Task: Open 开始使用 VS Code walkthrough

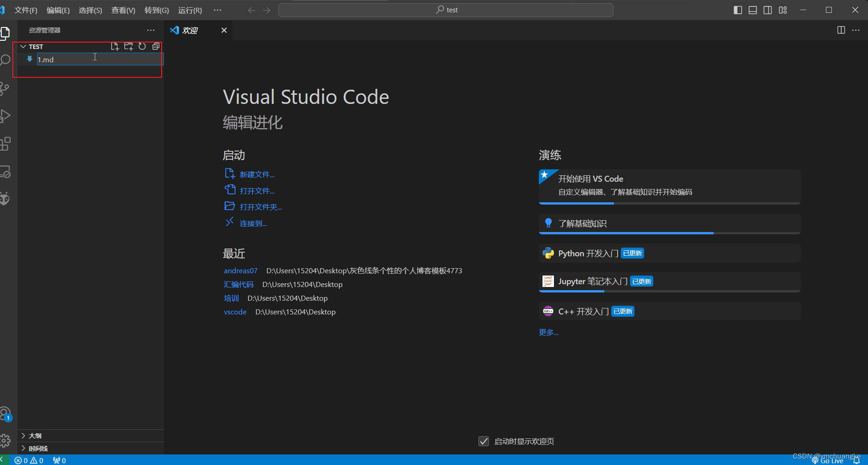Action: pyautogui.click(x=669, y=186)
